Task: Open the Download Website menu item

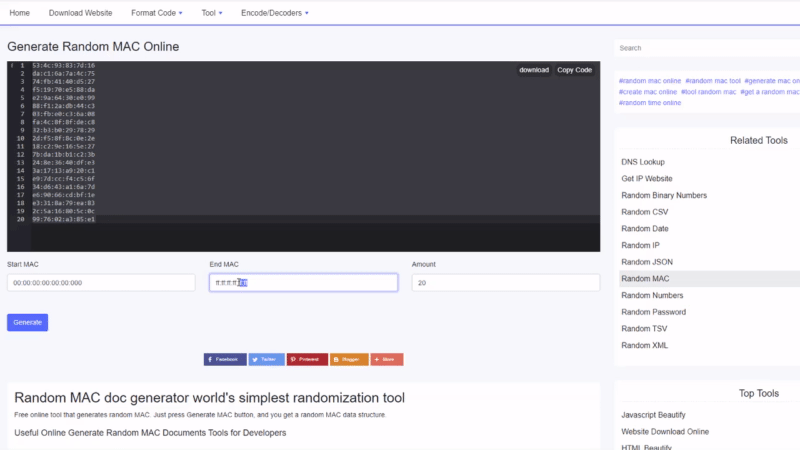Action: tap(81, 13)
